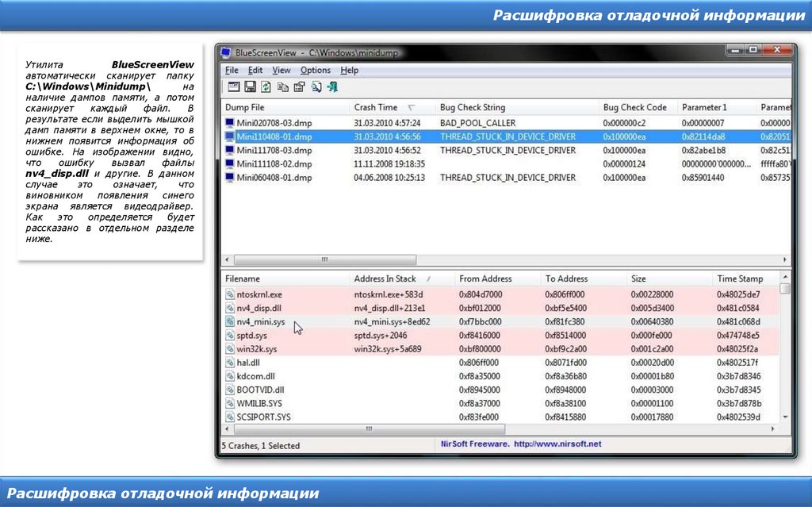
Task: Sort dumps by Crash Time column
Action: click(376, 107)
